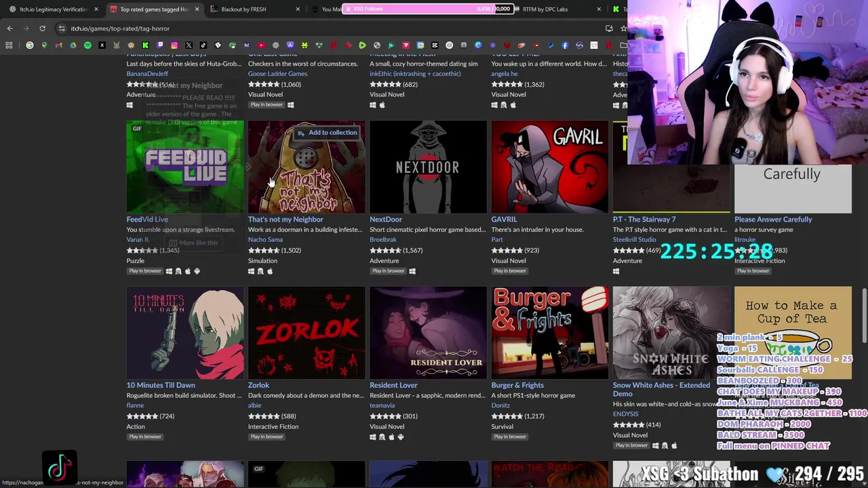868x488 pixels.
Task: Open the Google Drive bookmark icon
Action: (73, 45)
